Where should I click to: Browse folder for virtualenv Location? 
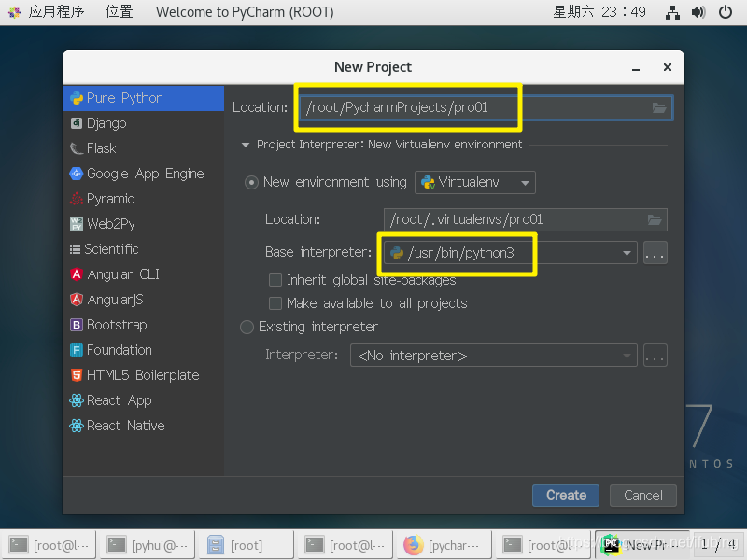pos(655,219)
